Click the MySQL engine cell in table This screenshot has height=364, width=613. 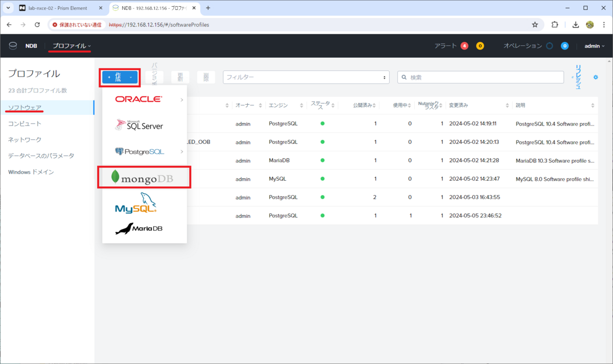click(x=278, y=179)
